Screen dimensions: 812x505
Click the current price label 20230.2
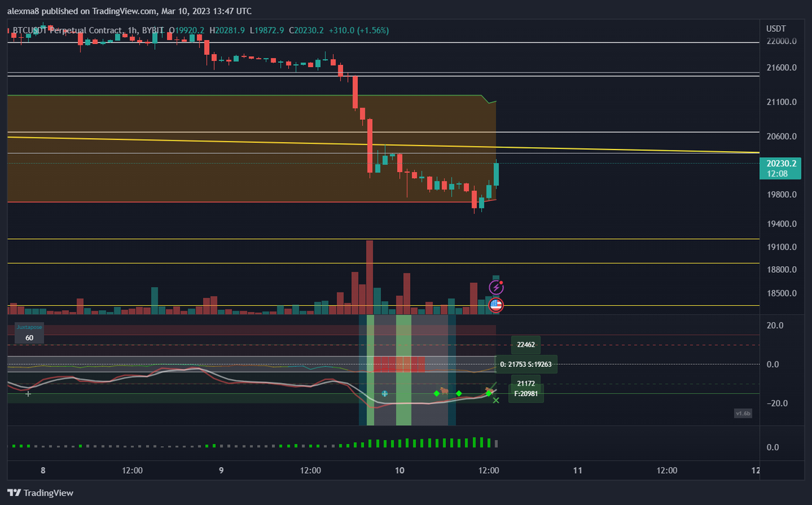(x=780, y=164)
